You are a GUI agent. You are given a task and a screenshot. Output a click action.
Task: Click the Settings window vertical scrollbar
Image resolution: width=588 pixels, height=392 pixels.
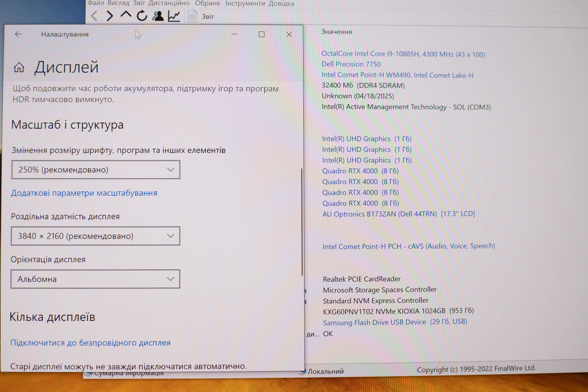[x=302, y=222]
